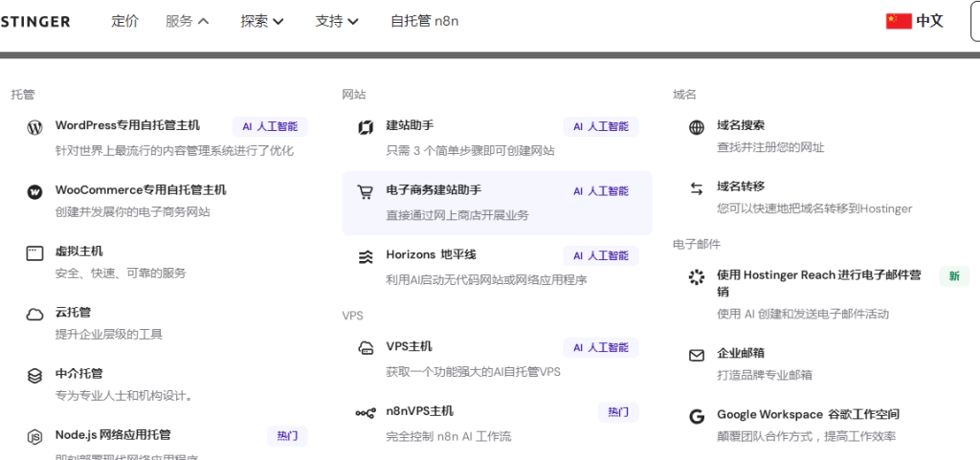The height and width of the screenshot is (460, 980).
Task: Open 使用 Hostinger Reach 进行电子邮件营销 link
Action: pyautogui.click(x=819, y=283)
